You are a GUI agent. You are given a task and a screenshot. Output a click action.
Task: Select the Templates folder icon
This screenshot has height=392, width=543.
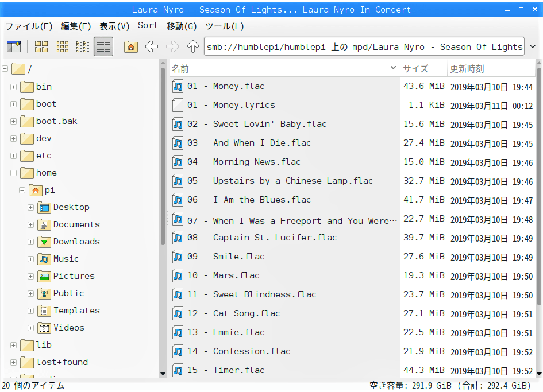(44, 311)
